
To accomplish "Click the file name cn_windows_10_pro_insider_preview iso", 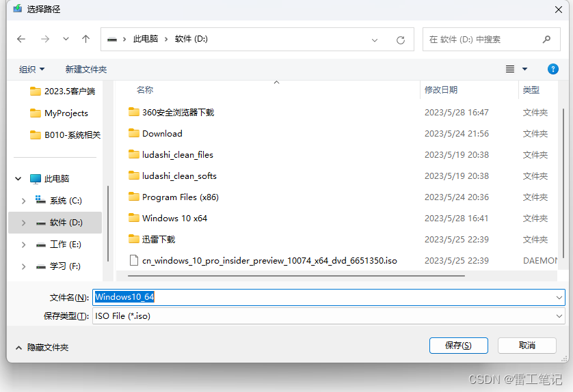I will pyautogui.click(x=269, y=261).
